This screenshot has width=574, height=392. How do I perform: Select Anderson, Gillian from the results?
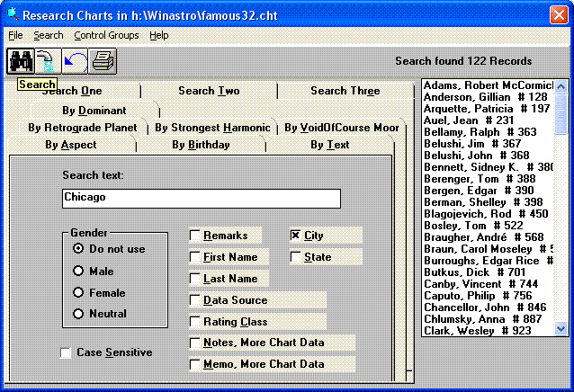486,97
